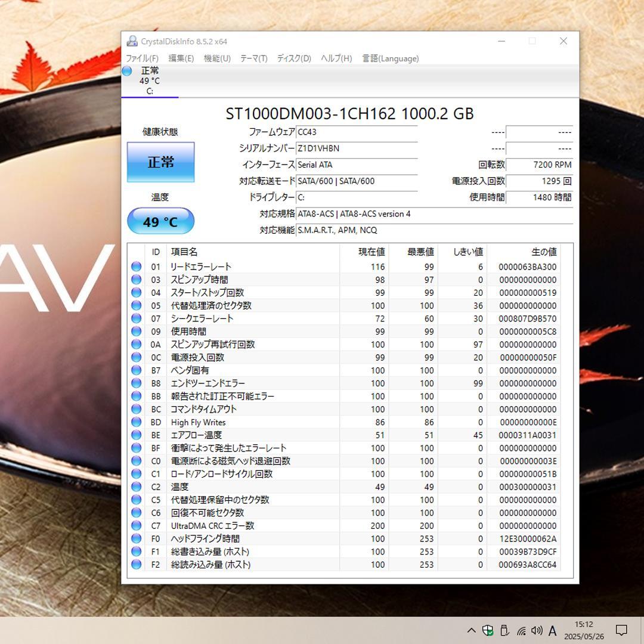Click the 49 °C temperature button
The image size is (644, 644).
160,221
